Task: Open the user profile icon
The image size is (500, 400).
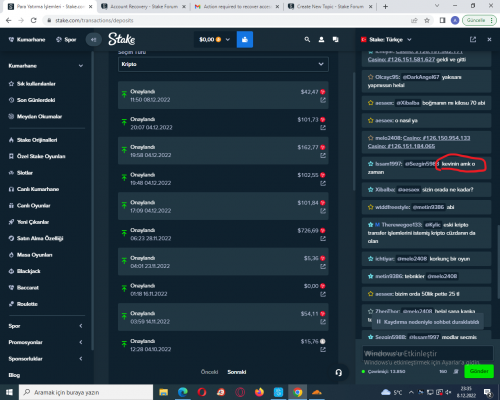Action: coord(321,40)
